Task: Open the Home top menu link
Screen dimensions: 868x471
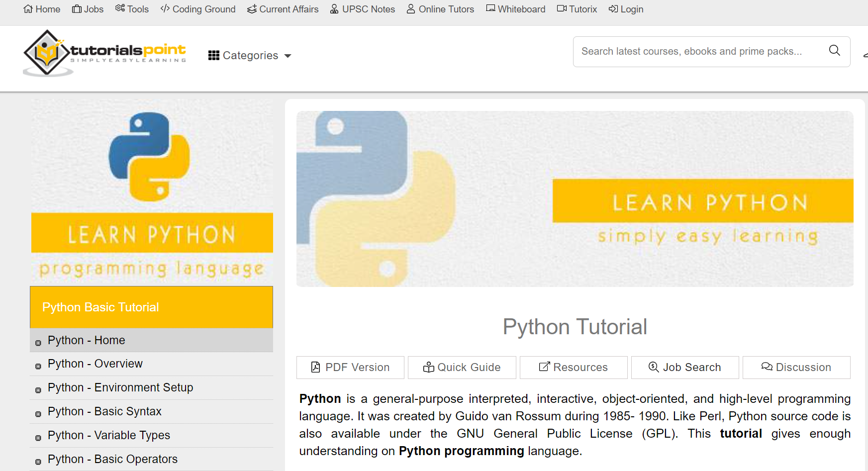Action: pos(42,9)
